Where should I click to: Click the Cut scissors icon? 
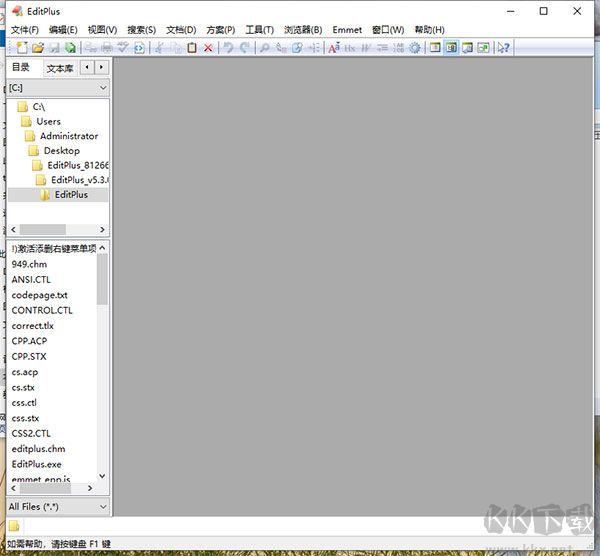point(159,48)
